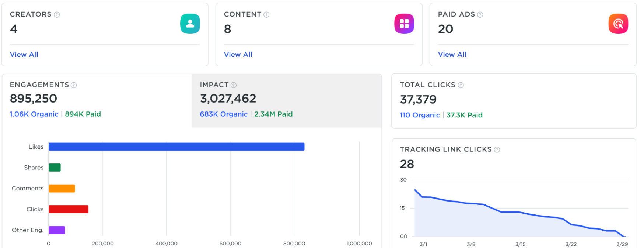
Task: Open View All under Creators
Action: click(24, 55)
